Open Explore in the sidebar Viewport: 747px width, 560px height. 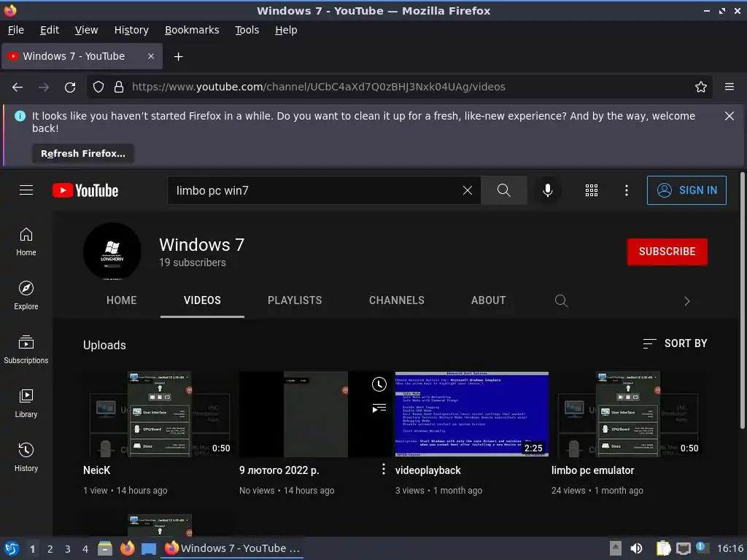click(x=26, y=296)
